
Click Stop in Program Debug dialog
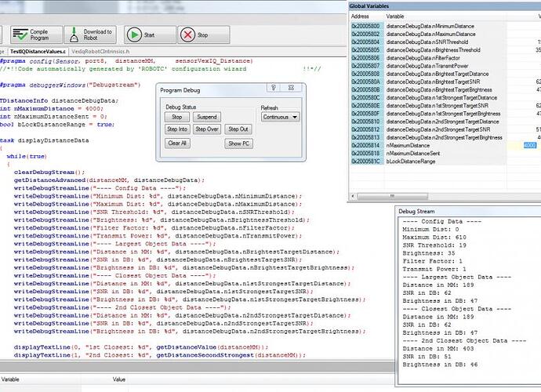(176, 117)
